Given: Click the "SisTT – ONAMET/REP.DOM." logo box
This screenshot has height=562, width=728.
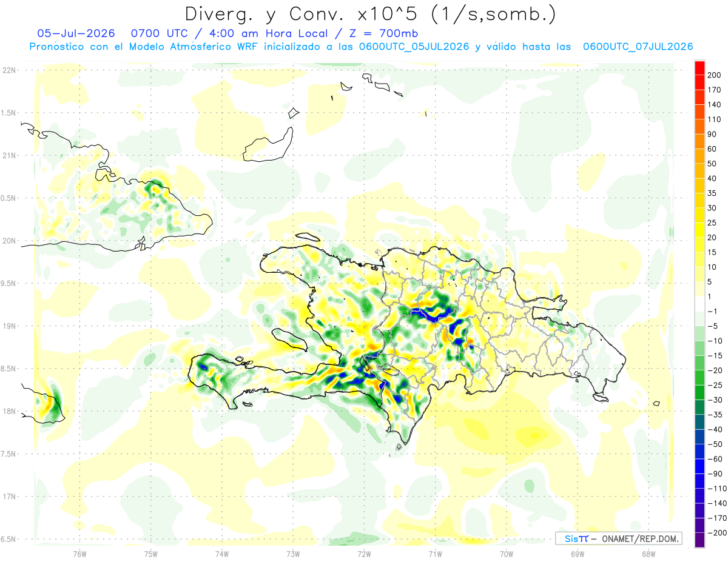Looking at the screenshot, I should 618,538.
